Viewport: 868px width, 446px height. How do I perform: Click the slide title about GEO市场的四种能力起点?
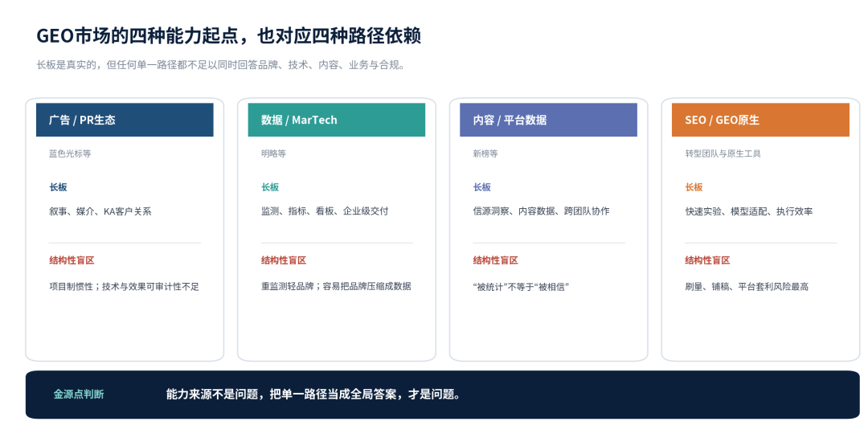pyautogui.click(x=228, y=36)
